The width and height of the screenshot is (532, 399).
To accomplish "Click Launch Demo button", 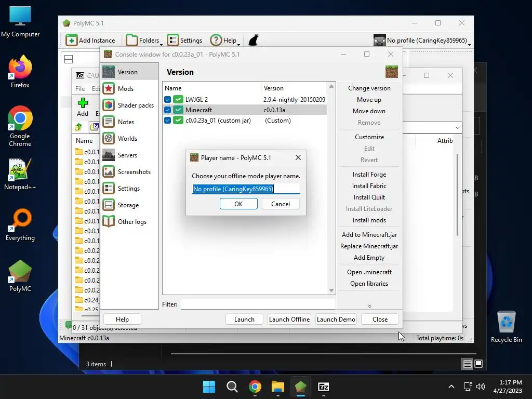I will pyautogui.click(x=336, y=320).
